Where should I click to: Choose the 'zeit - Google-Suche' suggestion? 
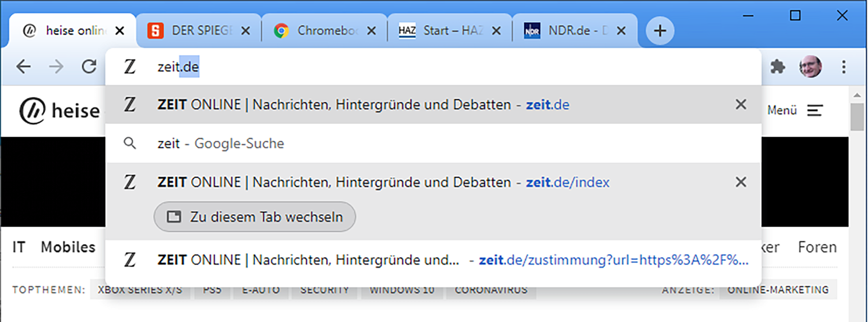433,143
